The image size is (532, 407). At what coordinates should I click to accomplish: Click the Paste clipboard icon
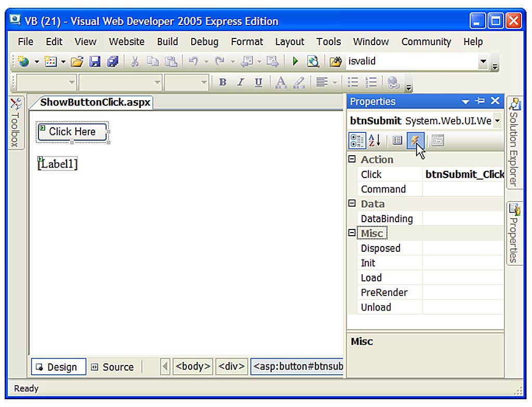[x=171, y=61]
